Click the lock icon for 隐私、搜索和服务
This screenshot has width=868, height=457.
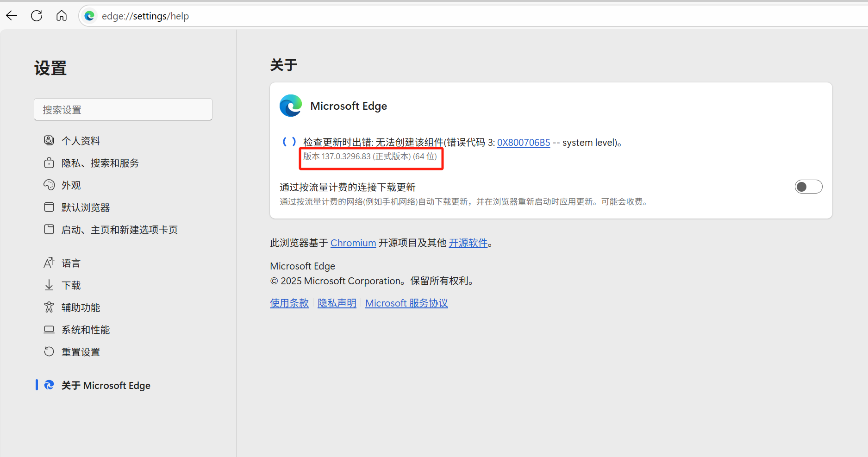49,163
